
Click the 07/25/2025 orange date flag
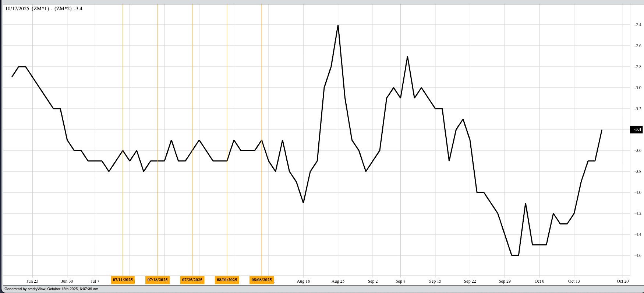point(192,280)
